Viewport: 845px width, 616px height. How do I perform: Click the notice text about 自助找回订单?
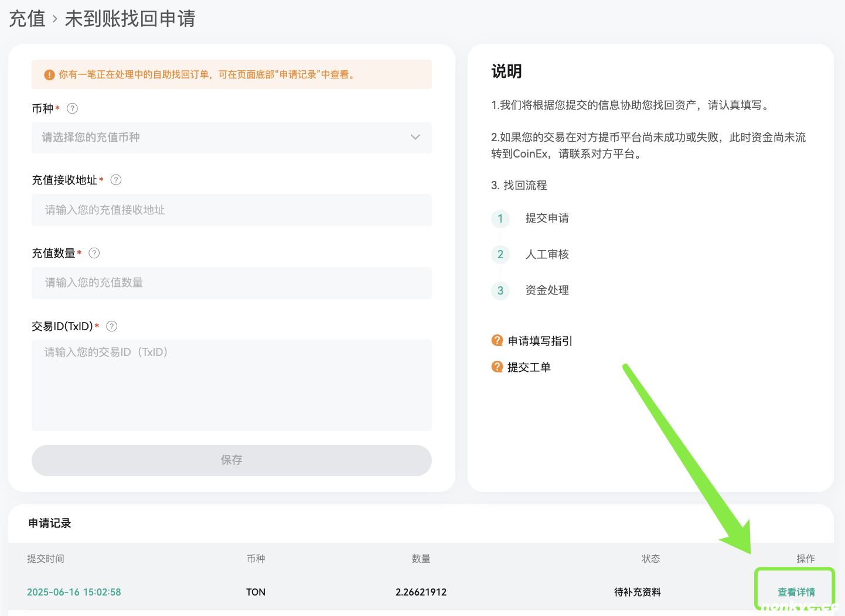(x=207, y=74)
